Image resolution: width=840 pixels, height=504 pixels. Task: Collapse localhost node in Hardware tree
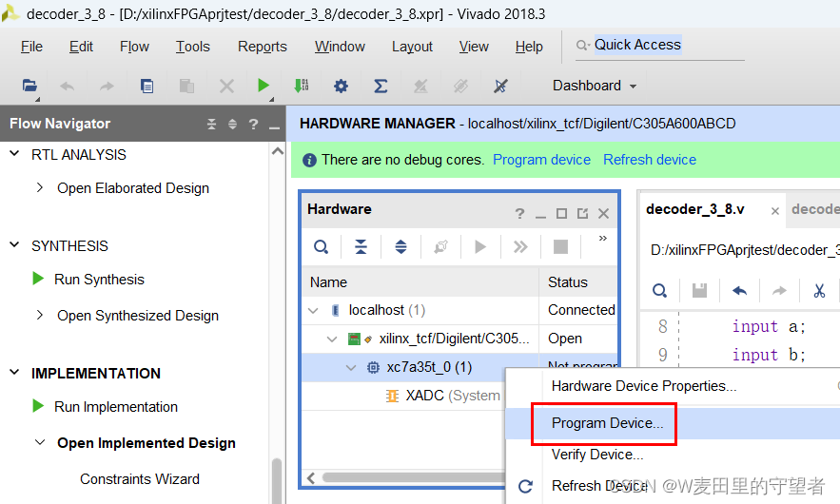(x=313, y=311)
